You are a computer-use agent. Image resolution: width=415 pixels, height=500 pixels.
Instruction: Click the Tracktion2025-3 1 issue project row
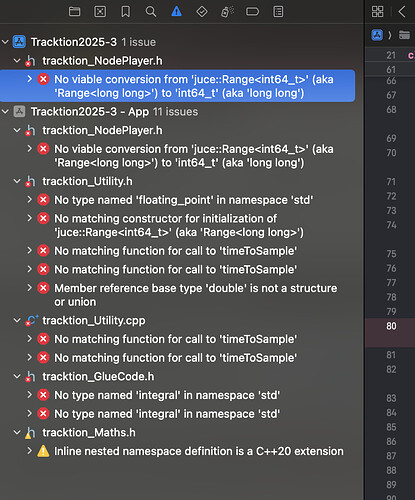pos(93,42)
